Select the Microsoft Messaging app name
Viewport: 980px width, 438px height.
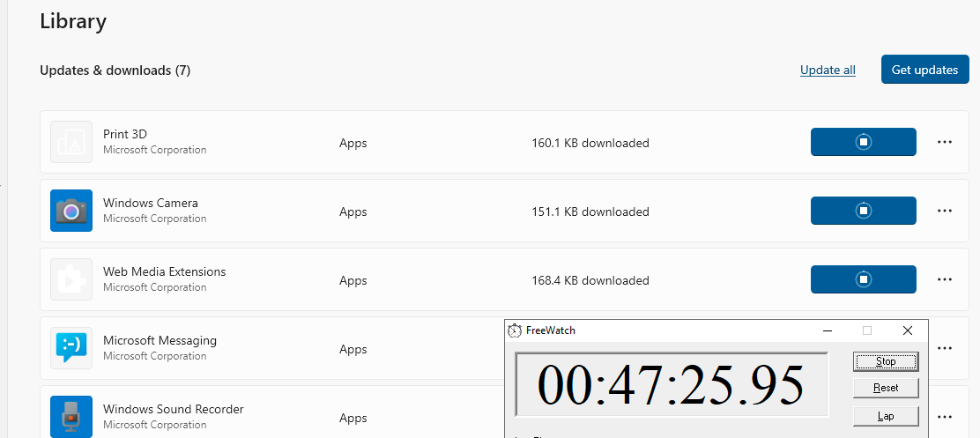160,340
